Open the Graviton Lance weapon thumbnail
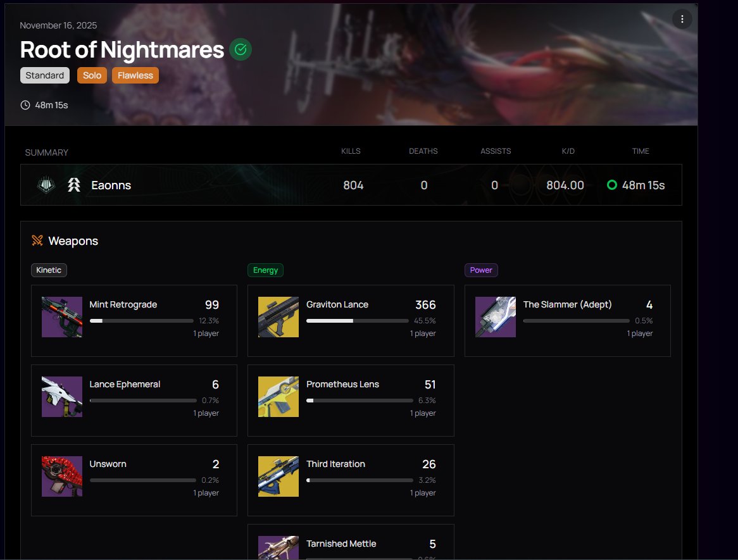The width and height of the screenshot is (738, 560). (x=278, y=317)
